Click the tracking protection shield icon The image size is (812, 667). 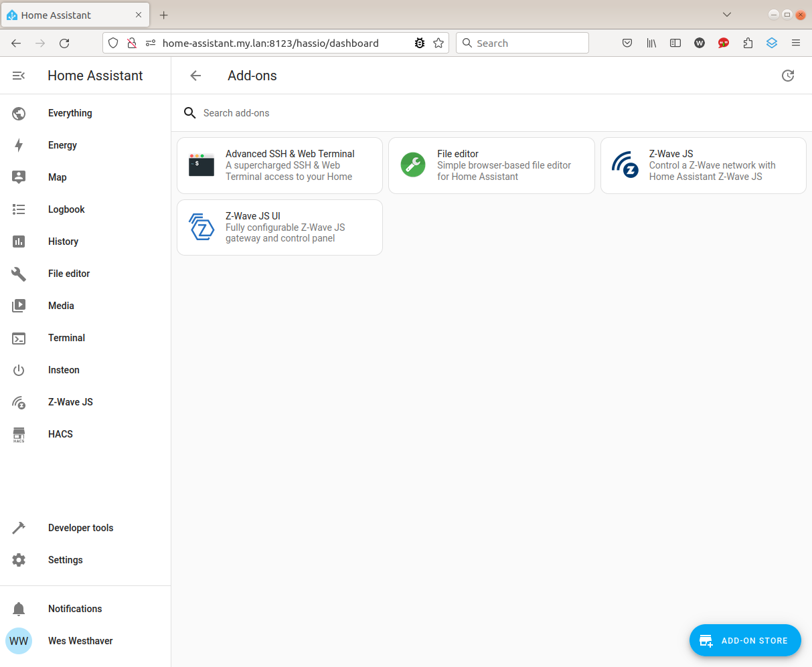point(113,43)
